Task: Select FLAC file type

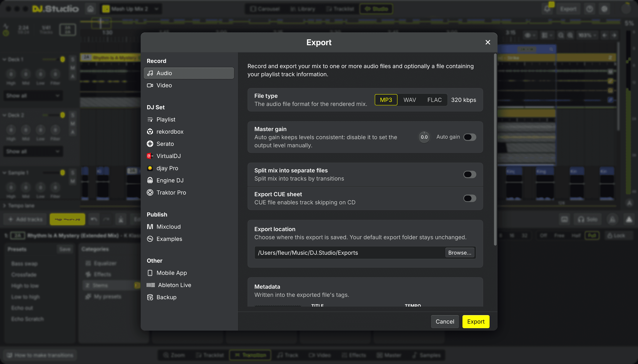Action: [x=434, y=100]
